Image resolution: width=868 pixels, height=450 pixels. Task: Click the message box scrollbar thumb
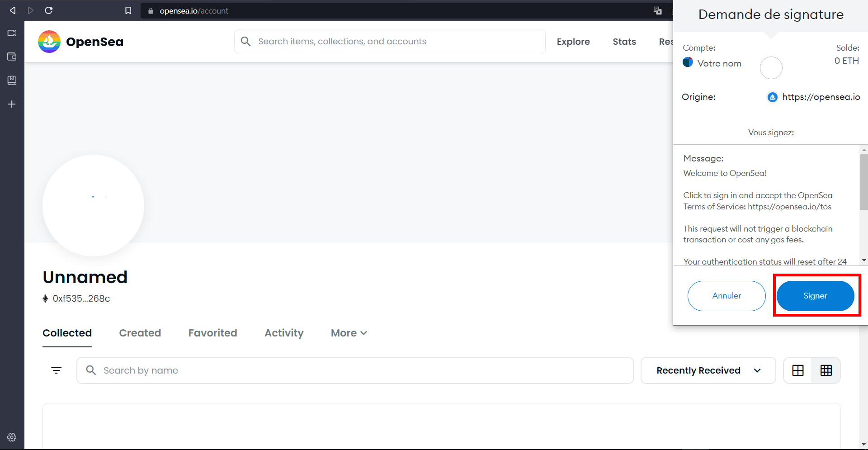pyautogui.click(x=864, y=182)
